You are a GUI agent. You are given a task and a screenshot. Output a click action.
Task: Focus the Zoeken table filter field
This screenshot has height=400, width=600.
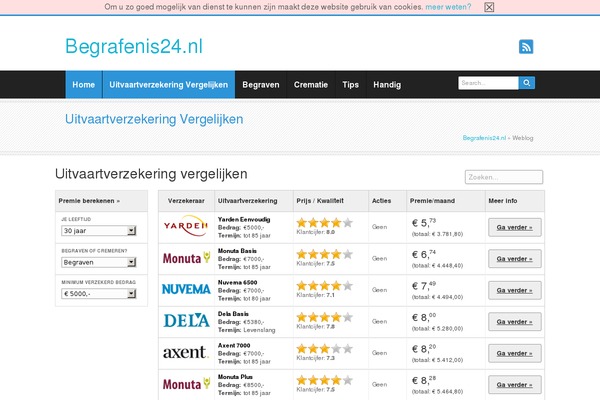pos(504,177)
